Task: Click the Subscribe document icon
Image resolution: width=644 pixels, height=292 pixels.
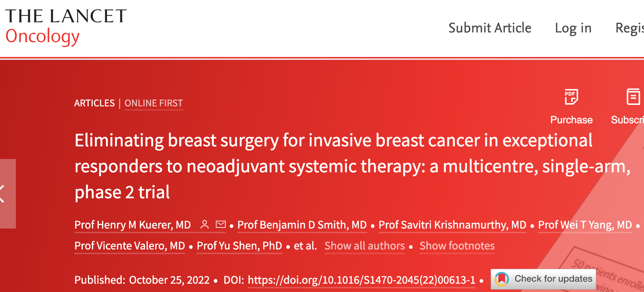Action: tap(633, 97)
